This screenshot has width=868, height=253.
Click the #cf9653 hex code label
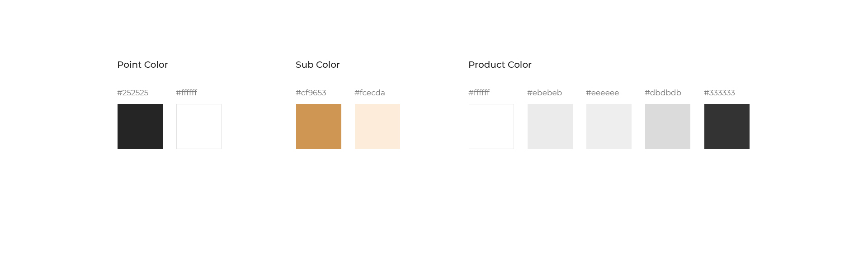pyautogui.click(x=311, y=93)
